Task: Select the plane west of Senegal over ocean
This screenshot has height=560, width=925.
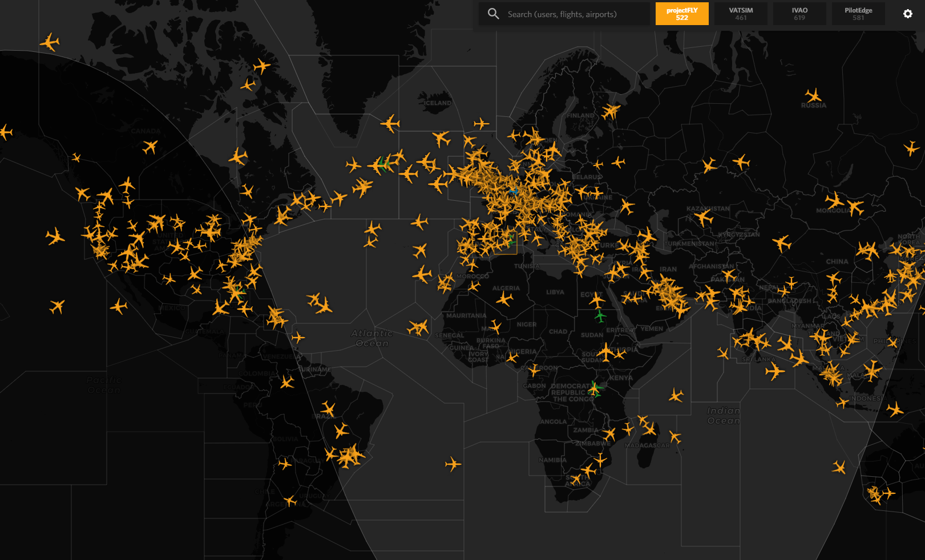Action: tap(418, 327)
